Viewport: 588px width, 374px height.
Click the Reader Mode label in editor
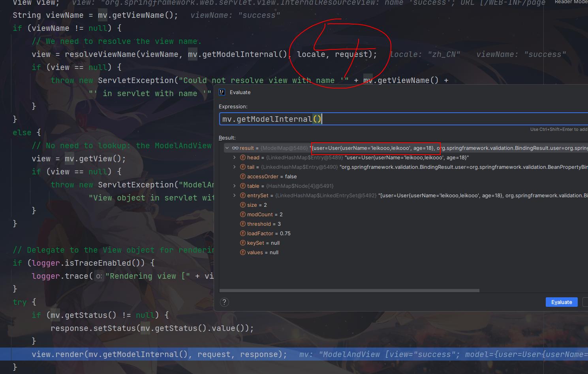coord(571,2)
